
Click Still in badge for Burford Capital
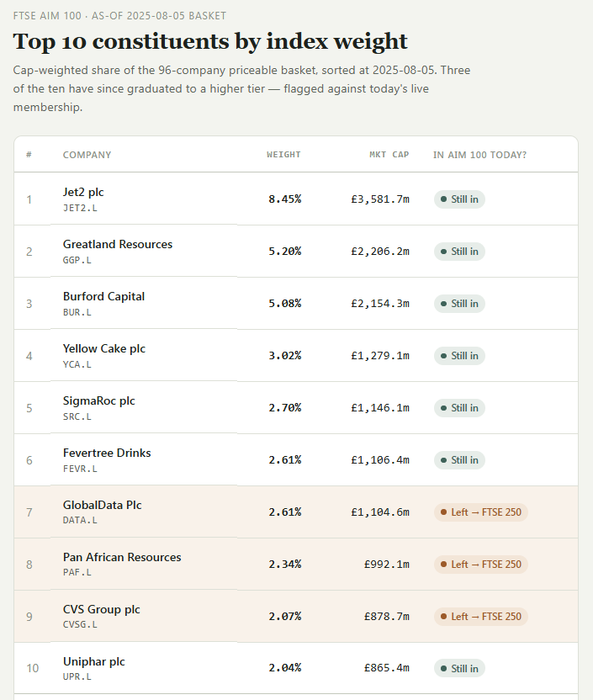(459, 304)
